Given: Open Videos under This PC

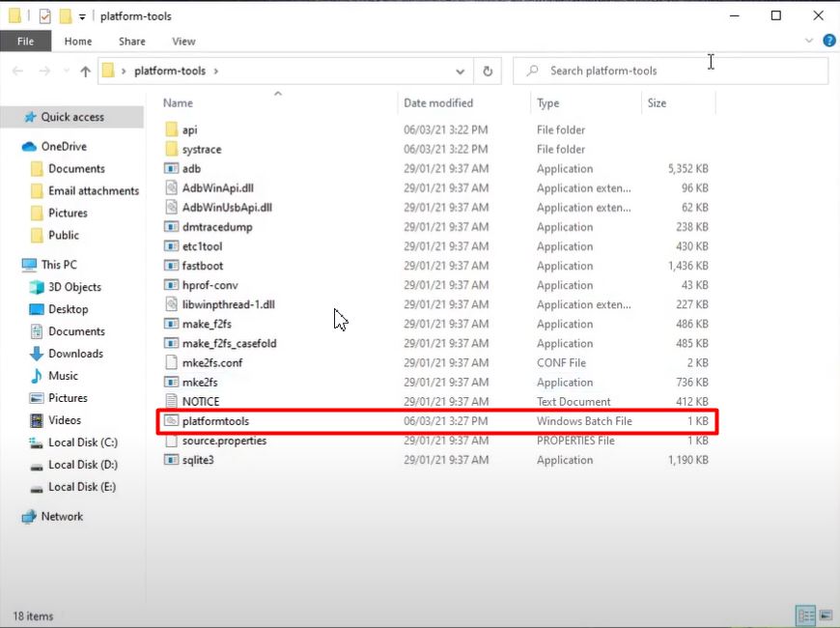Looking at the screenshot, I should click(65, 420).
